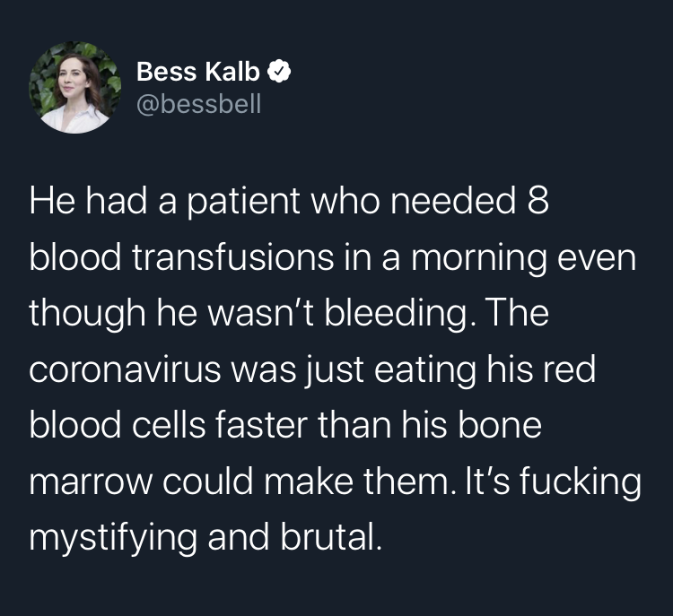Image resolution: width=673 pixels, height=616 pixels.
Task: Click the blue verified checkmark badge
Action: tap(281, 72)
